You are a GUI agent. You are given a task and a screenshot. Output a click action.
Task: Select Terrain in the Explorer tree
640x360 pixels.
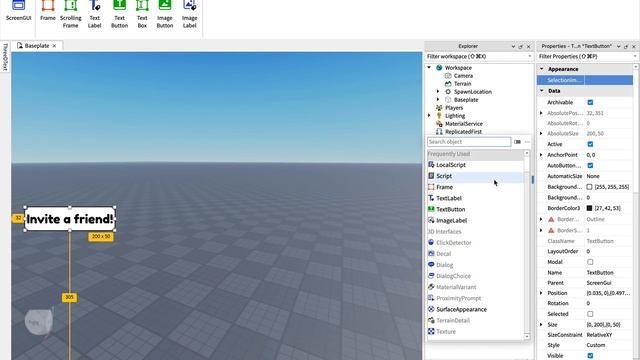pos(462,84)
